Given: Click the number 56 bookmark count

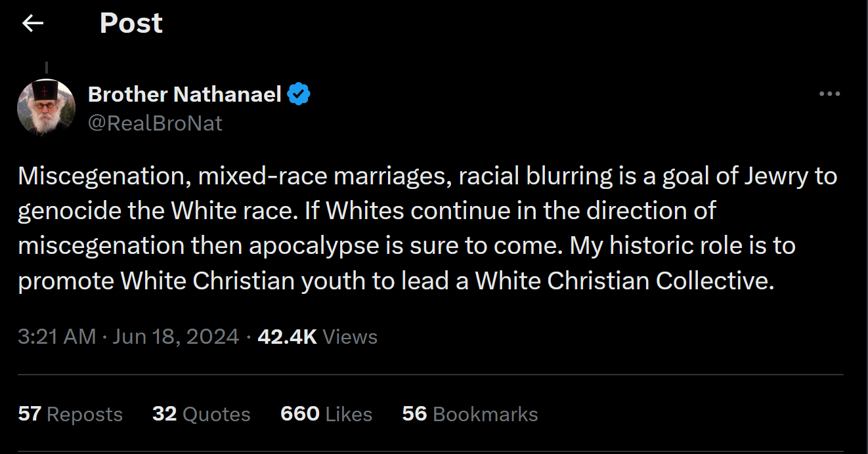Looking at the screenshot, I should [414, 414].
